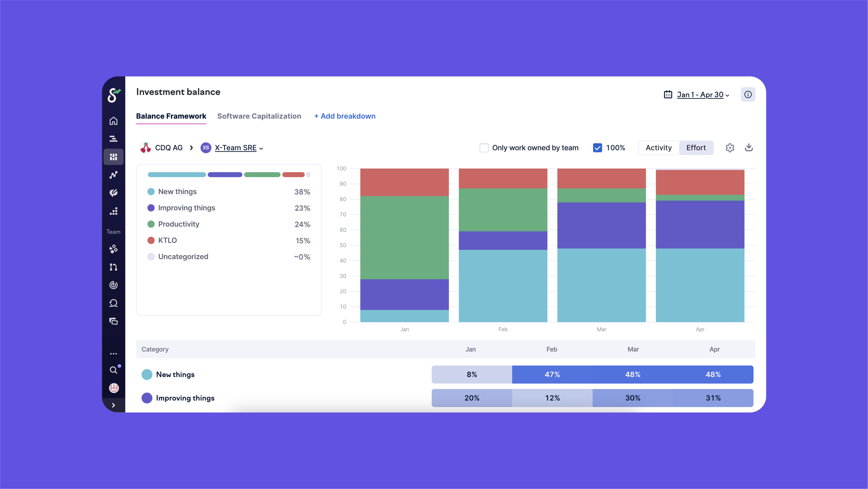The image size is (868, 489).
Task: Open the user avatar in sidebar
Action: tap(113, 388)
